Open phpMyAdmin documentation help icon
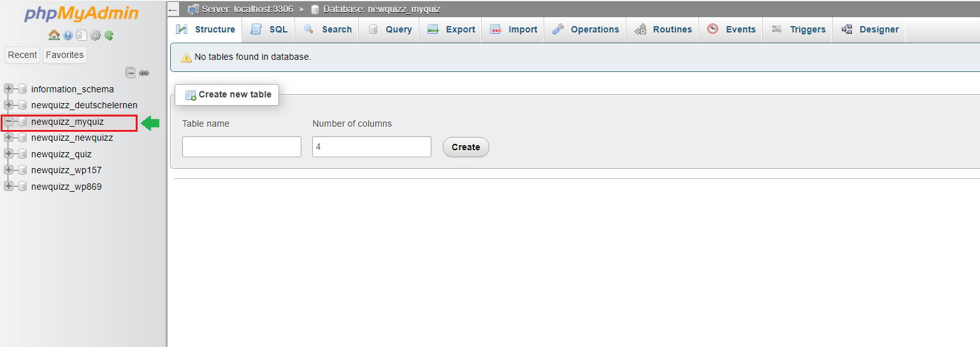 click(x=68, y=36)
